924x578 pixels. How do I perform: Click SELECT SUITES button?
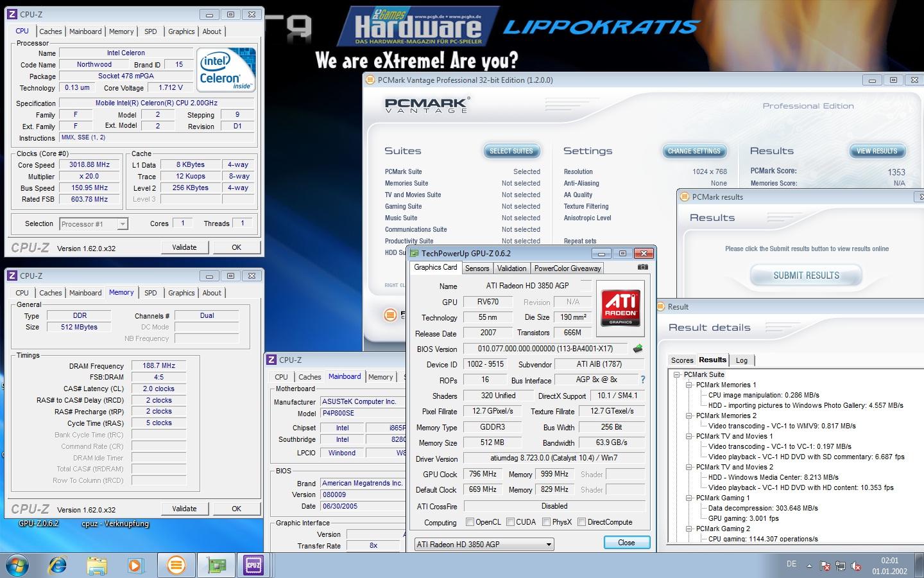(511, 151)
